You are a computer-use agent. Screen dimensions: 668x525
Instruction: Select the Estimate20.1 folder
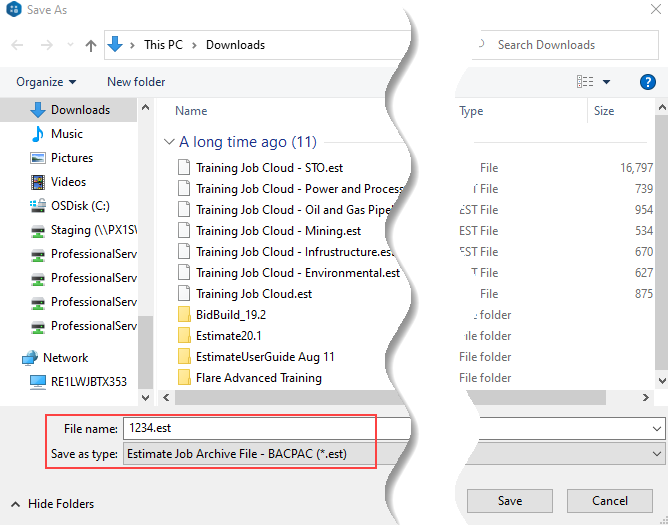click(x=229, y=336)
